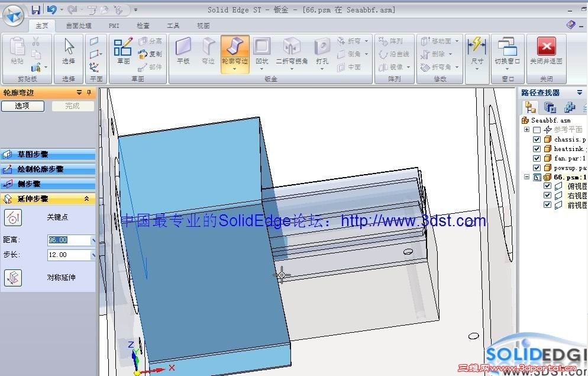
Task: Collapse the 延伸步骤 section chevron
Action: 86,198
